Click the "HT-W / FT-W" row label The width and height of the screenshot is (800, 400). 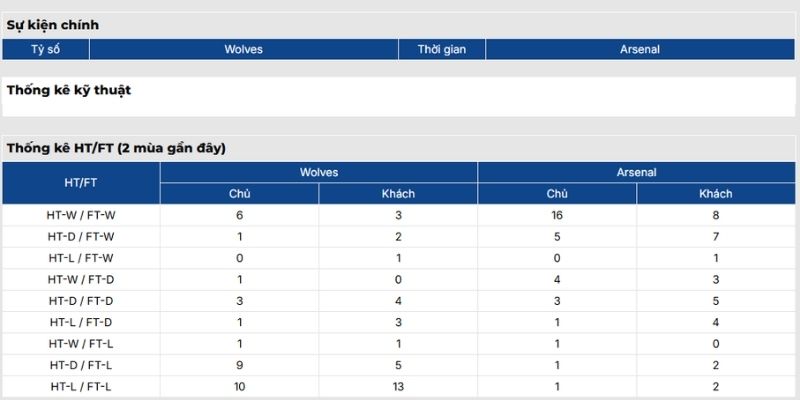[80, 215]
